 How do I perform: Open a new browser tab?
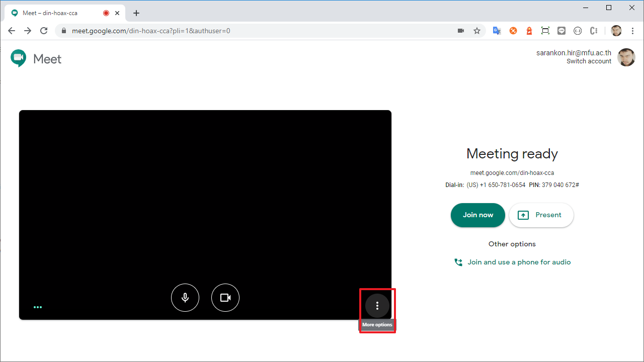point(136,13)
